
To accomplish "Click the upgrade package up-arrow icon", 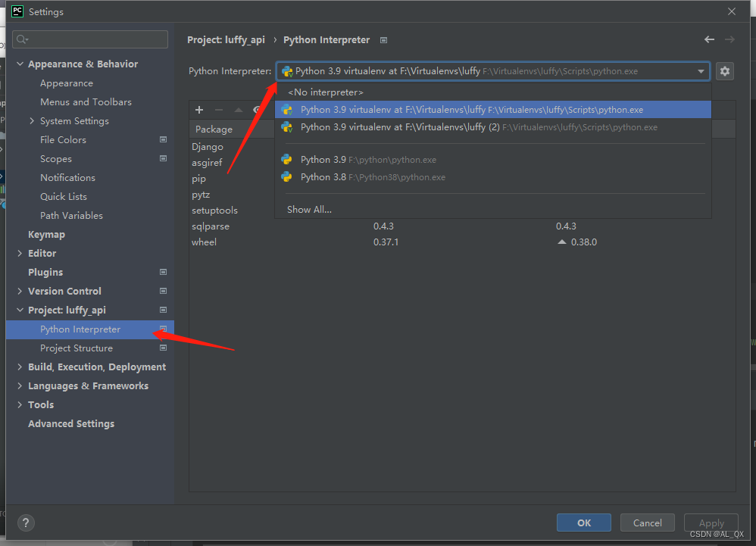I will [238, 110].
